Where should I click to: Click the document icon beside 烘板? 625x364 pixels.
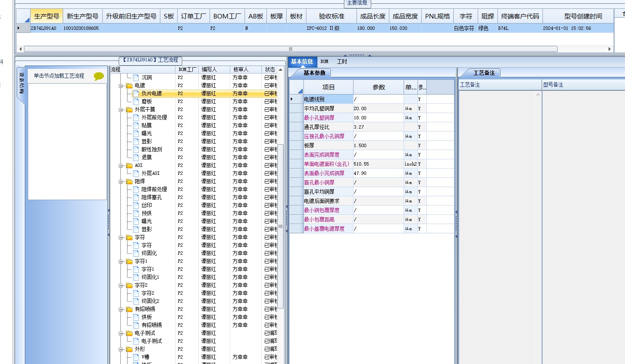tap(136, 317)
